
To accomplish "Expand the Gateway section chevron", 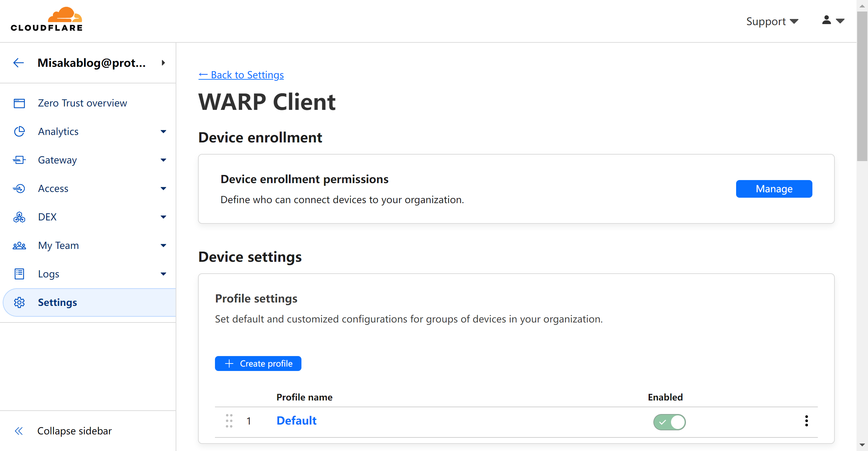I will 164,160.
